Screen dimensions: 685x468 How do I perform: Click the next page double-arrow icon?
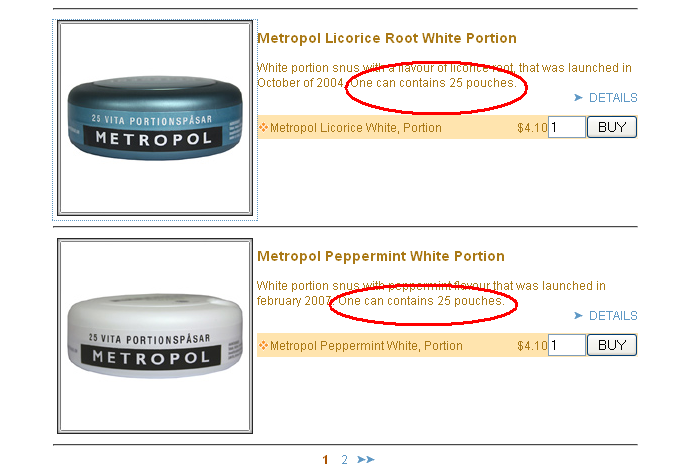[x=366, y=459]
